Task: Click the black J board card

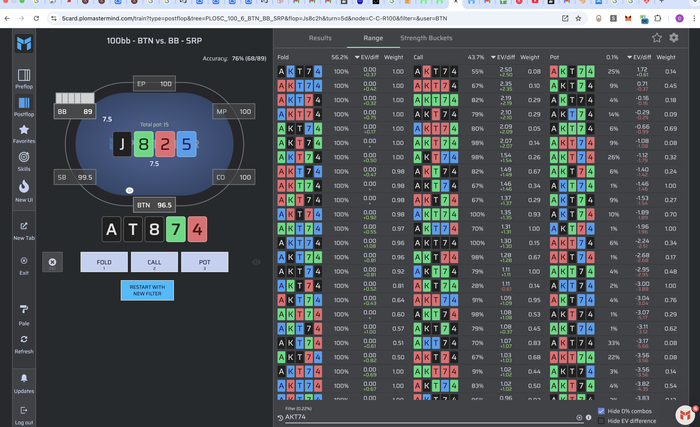Action: (x=122, y=144)
